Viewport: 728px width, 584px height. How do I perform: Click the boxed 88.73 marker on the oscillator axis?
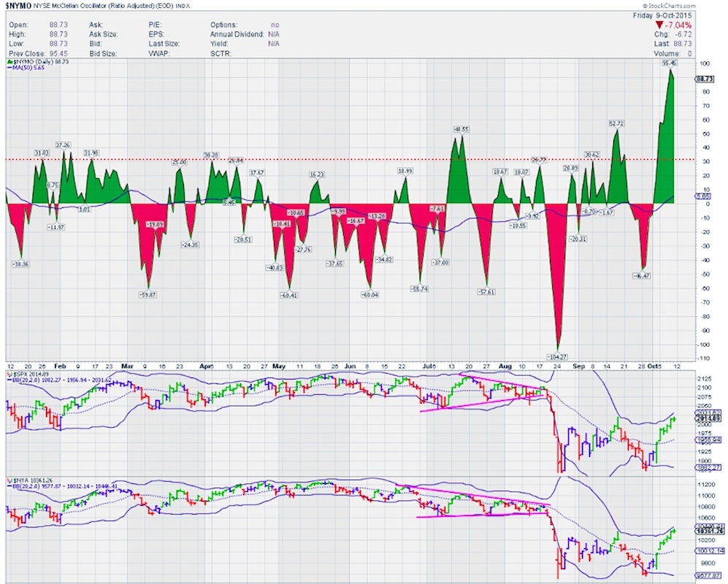tap(705, 79)
